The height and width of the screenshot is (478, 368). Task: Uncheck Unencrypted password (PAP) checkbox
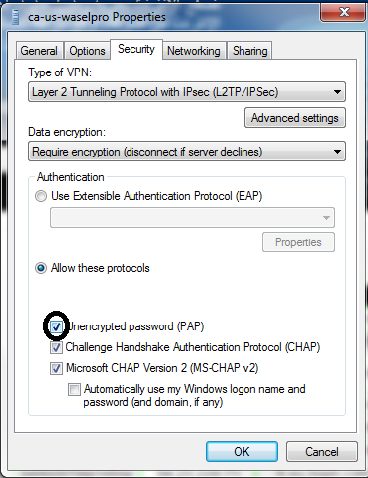[x=56, y=327]
